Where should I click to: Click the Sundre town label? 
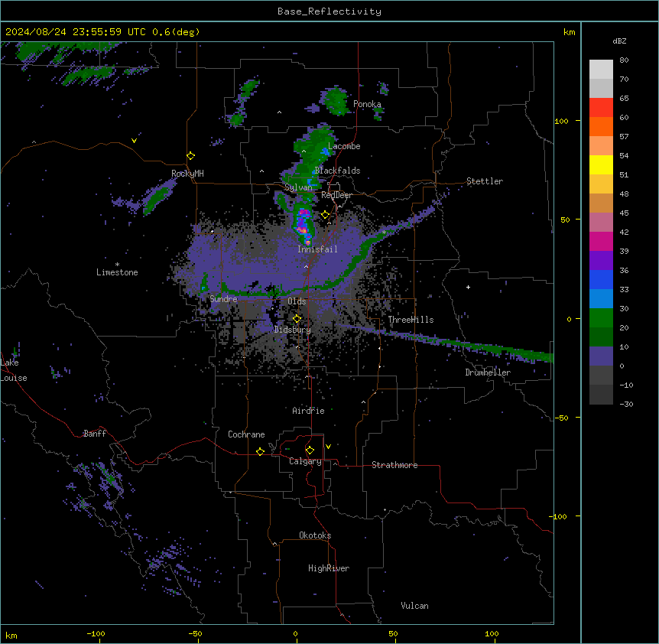click(223, 299)
